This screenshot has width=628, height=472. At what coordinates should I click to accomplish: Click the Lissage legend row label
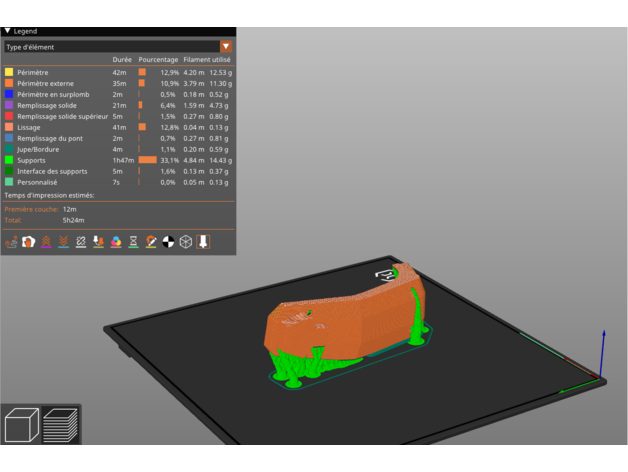point(31,127)
